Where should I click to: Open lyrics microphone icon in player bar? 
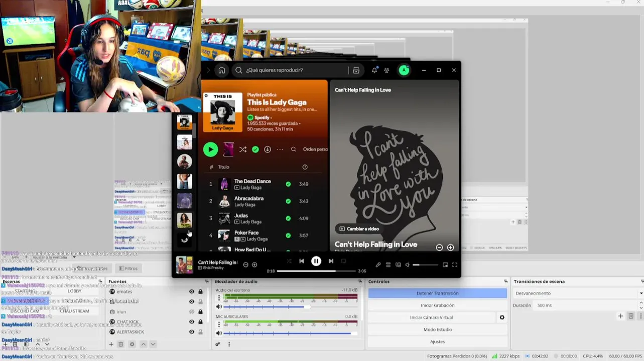point(378,265)
